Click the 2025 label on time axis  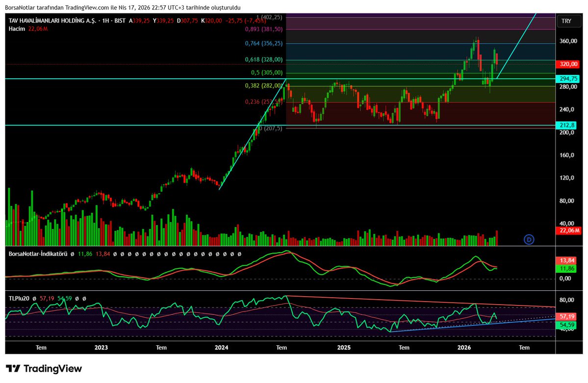[x=344, y=347]
